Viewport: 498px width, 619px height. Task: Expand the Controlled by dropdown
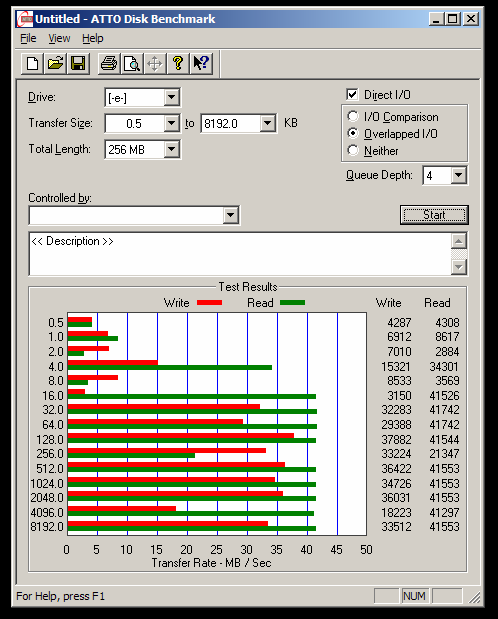pyautogui.click(x=231, y=216)
